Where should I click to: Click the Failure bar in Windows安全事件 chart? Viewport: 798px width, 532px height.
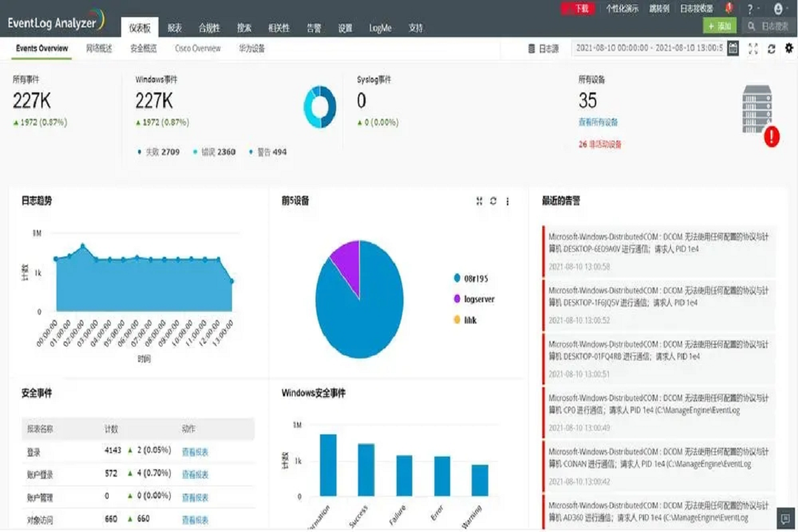point(404,476)
